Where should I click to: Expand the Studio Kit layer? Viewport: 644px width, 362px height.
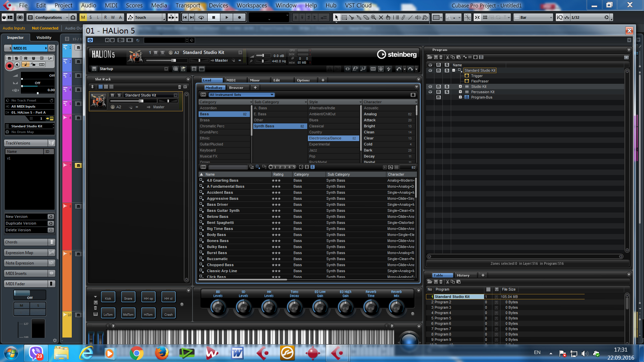tap(460, 86)
